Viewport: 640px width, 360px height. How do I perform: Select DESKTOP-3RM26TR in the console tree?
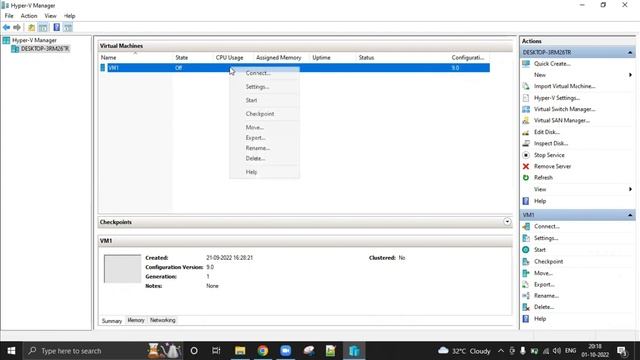click(45, 49)
